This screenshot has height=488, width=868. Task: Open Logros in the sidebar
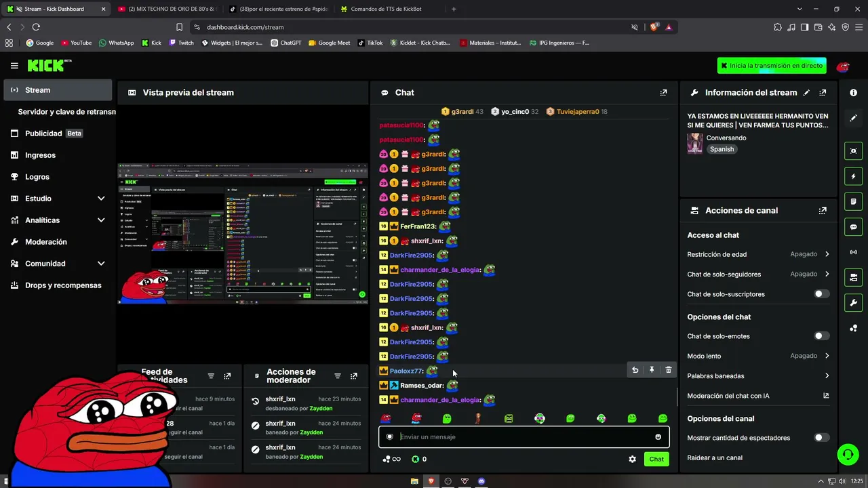click(x=58, y=177)
